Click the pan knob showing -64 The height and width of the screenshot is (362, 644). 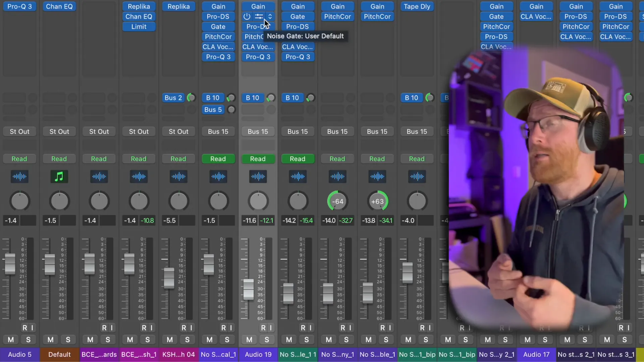337,201
